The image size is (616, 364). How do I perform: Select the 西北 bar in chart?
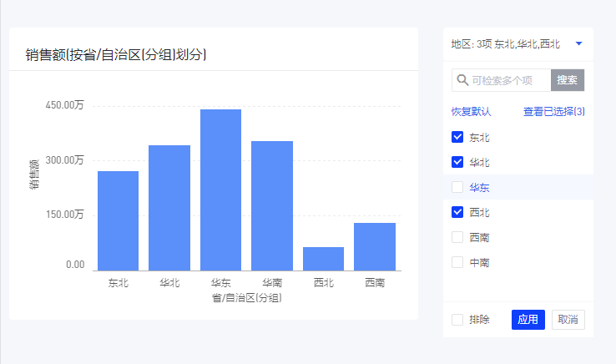click(x=323, y=259)
